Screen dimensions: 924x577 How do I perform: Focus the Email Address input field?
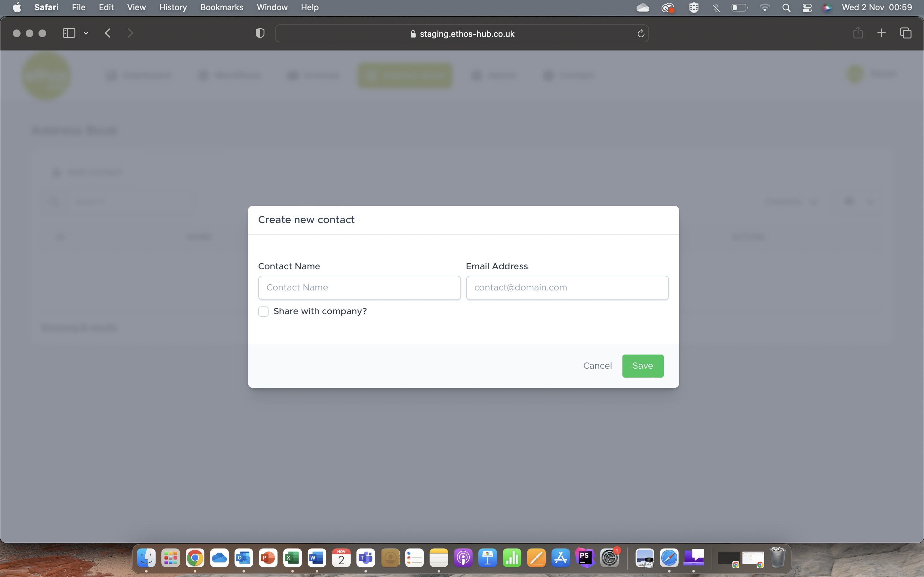click(x=567, y=288)
